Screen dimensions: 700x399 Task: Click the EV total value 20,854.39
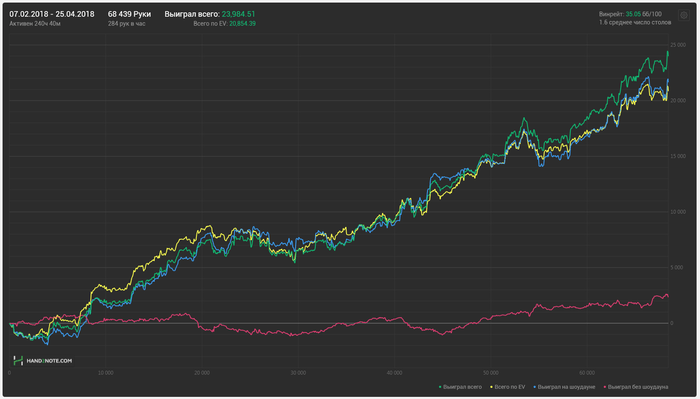pos(242,24)
